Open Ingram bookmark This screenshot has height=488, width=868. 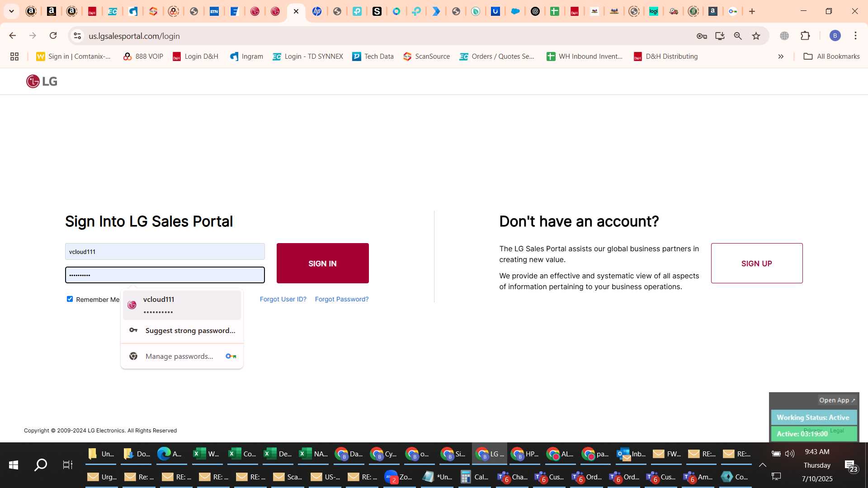[246, 56]
